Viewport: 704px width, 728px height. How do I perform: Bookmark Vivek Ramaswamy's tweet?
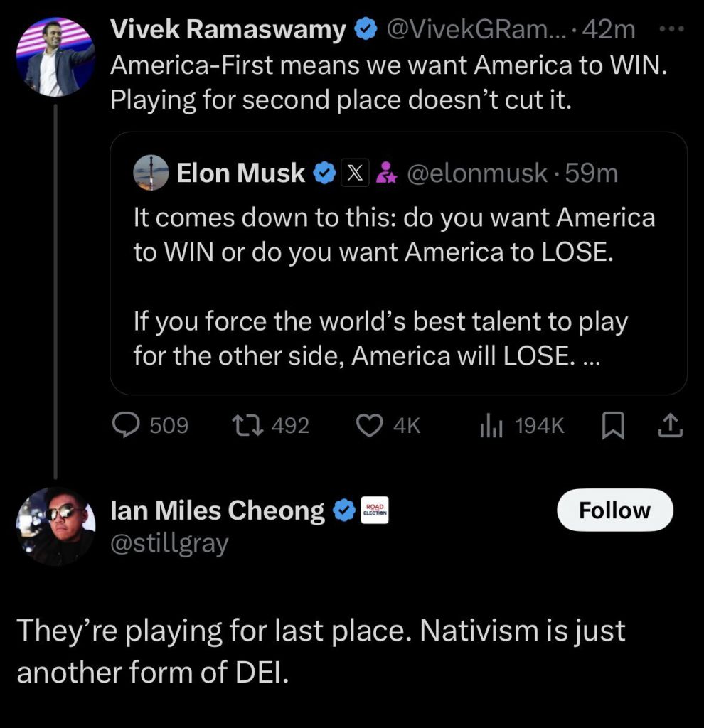coord(612,425)
